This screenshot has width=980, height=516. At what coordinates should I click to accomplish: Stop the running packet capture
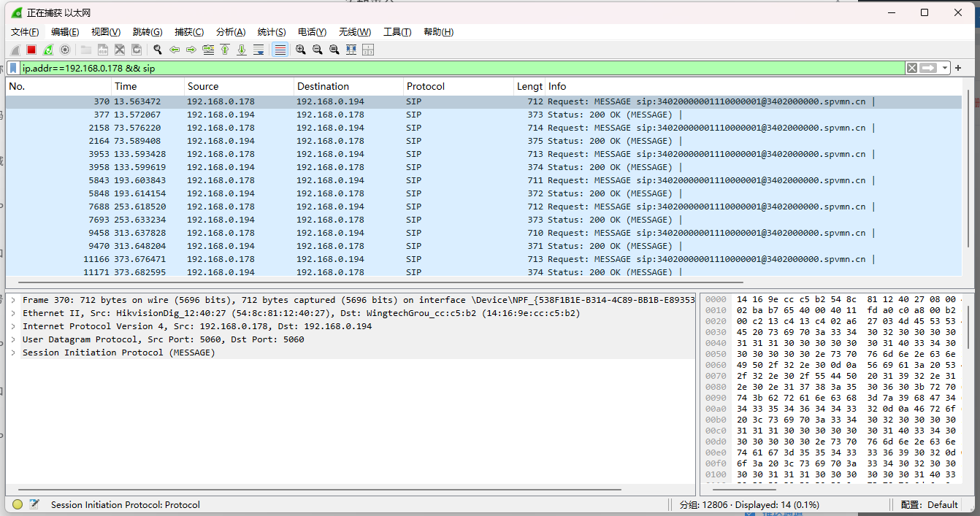[x=31, y=50]
